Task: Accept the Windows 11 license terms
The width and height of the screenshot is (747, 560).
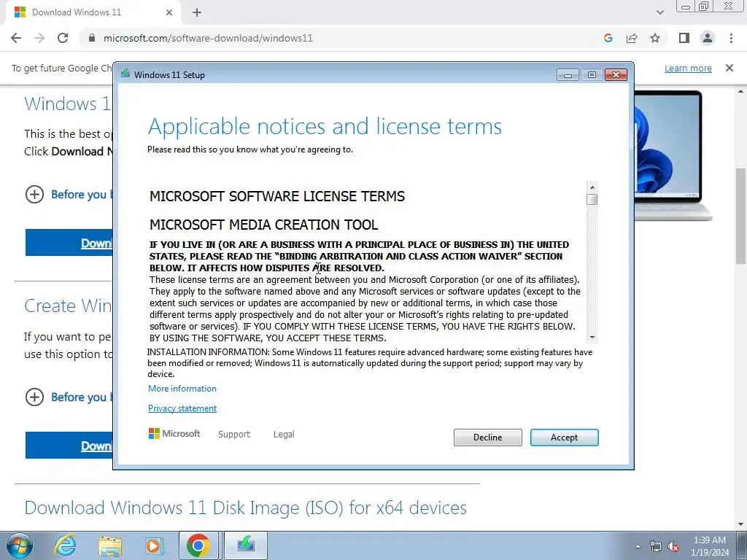Action: [x=564, y=437]
